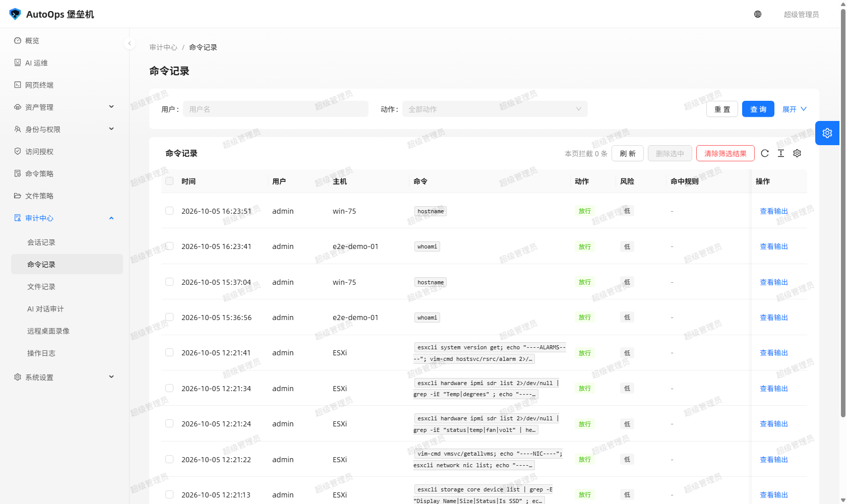This screenshot has height=504, width=847.
Task: Open the language globe switcher
Action: coord(758,14)
